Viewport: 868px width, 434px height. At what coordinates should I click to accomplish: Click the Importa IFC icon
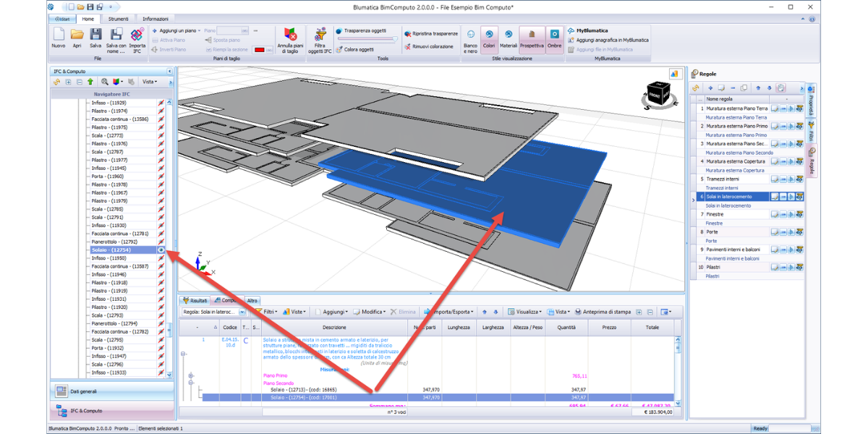click(x=137, y=35)
